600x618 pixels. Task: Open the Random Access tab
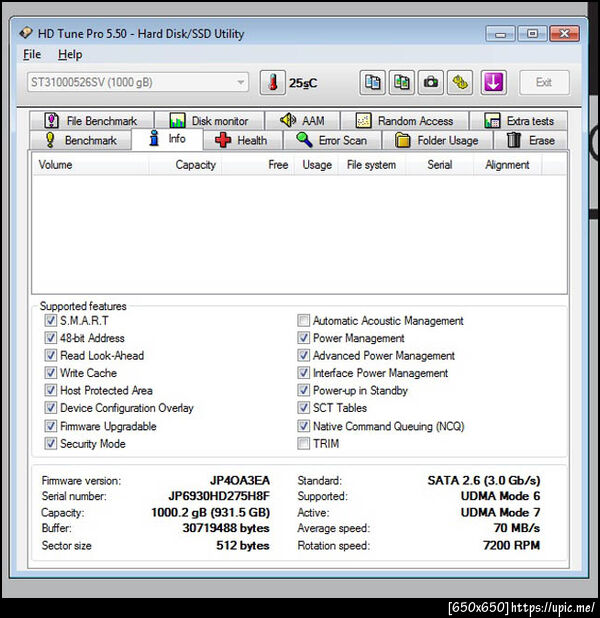pyautogui.click(x=404, y=121)
